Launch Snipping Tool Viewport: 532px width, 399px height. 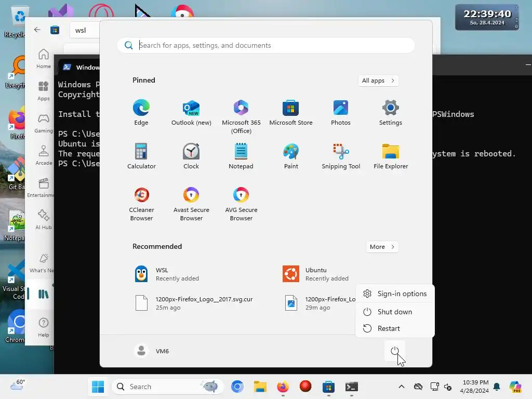coord(341,156)
